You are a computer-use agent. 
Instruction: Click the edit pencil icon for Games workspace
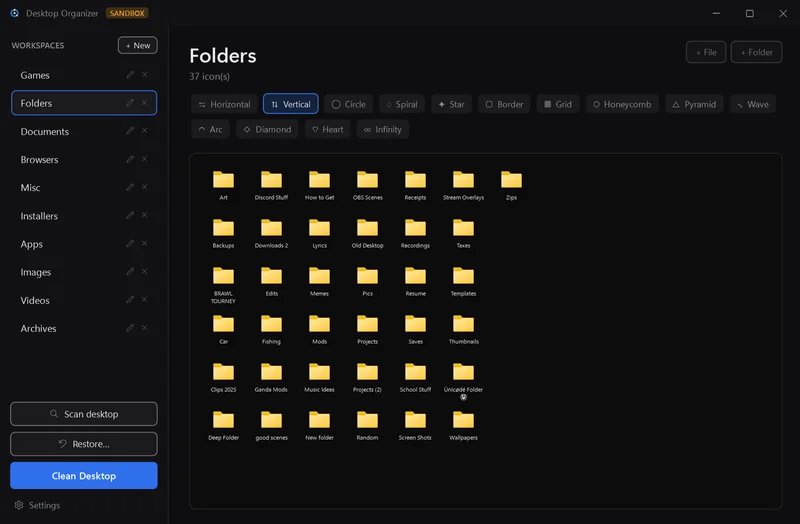(x=130, y=74)
